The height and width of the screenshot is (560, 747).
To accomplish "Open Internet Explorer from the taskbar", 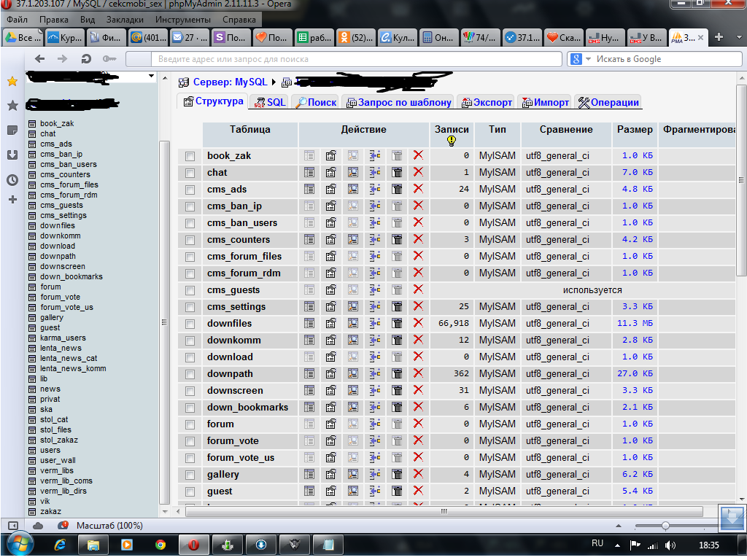I will [x=60, y=544].
